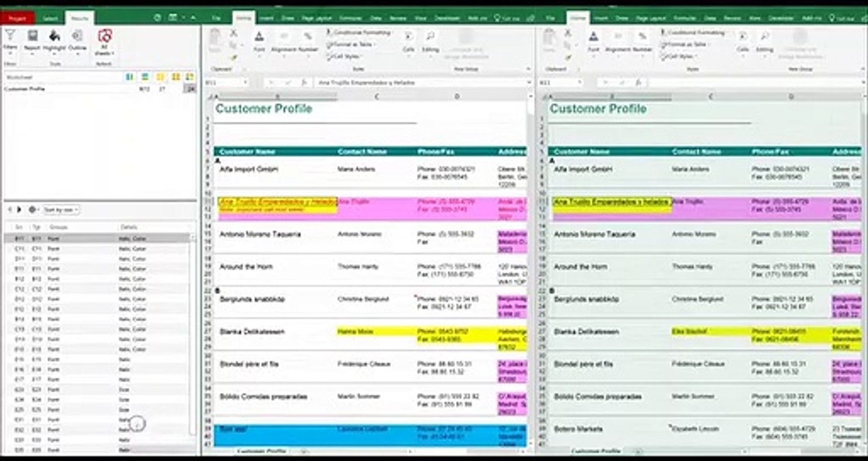
Task: Select the C12 Font difference row
Action: (97, 289)
